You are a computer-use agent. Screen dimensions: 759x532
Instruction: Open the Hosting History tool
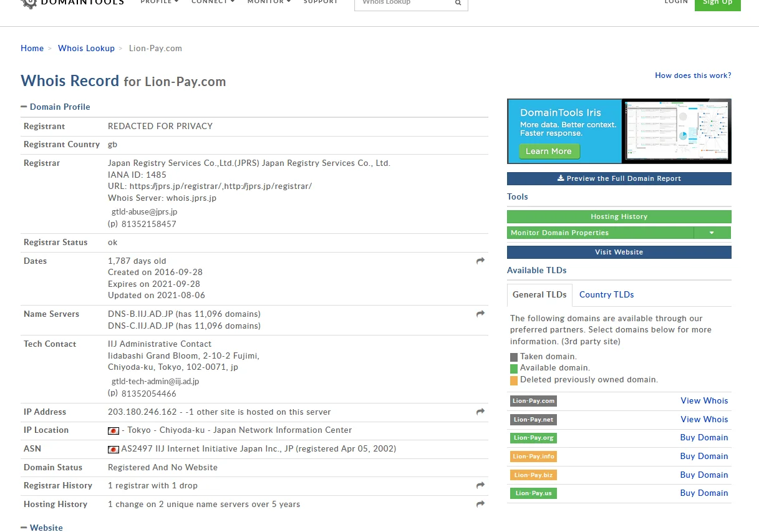(619, 216)
